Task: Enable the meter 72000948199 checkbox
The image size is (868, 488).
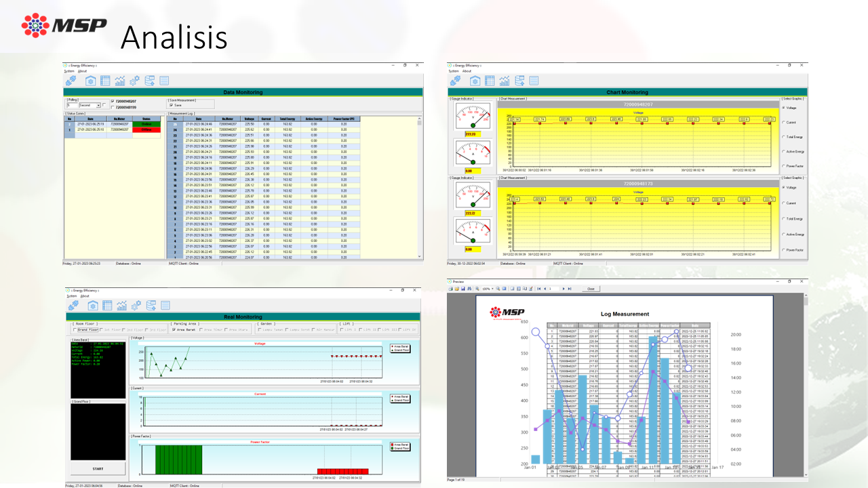Action: pos(113,107)
